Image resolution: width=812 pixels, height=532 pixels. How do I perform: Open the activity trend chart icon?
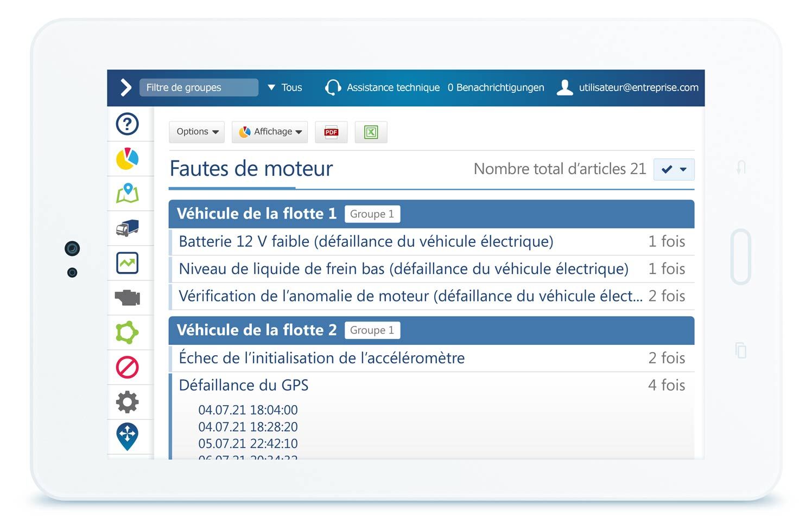(x=128, y=263)
